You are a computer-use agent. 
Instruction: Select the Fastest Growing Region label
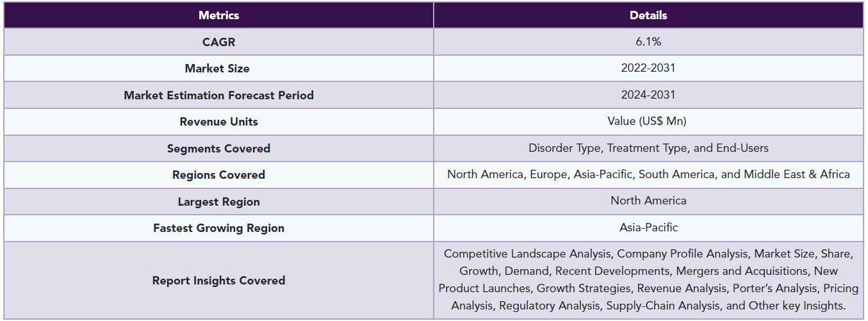tap(218, 228)
